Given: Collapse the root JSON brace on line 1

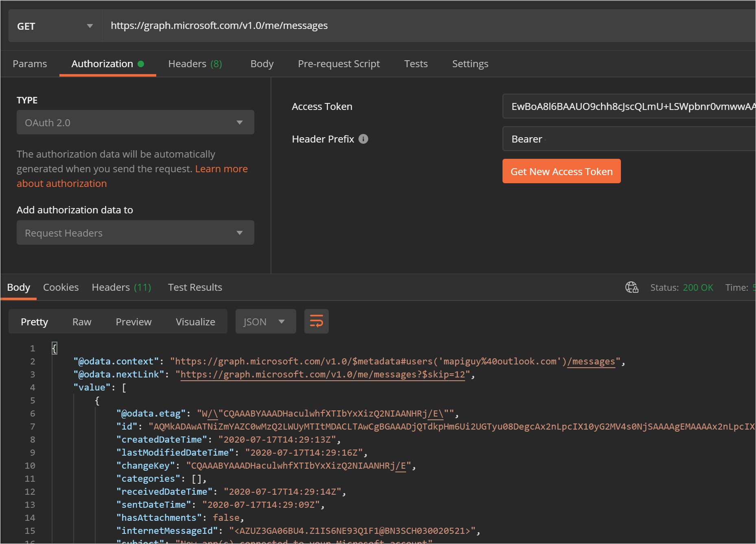Looking at the screenshot, I should coord(55,349).
